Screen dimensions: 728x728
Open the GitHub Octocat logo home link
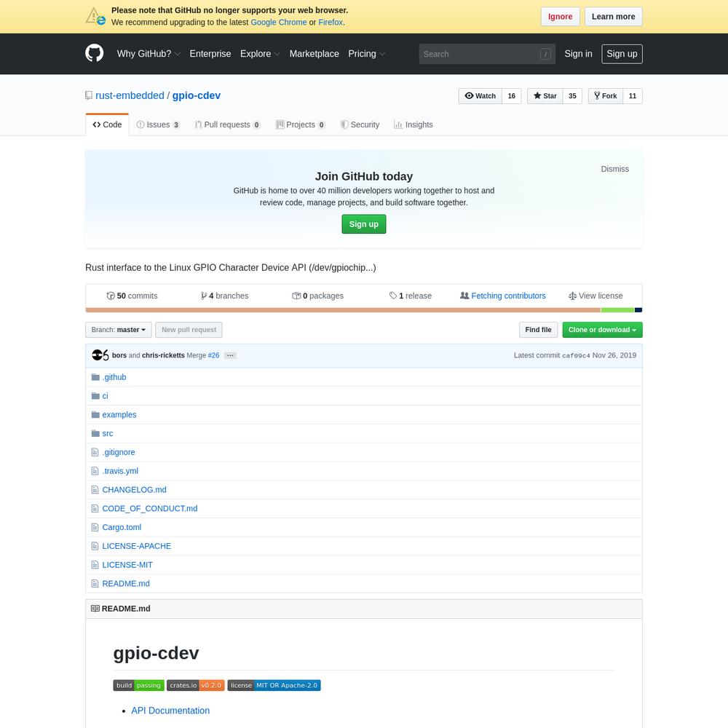94,53
